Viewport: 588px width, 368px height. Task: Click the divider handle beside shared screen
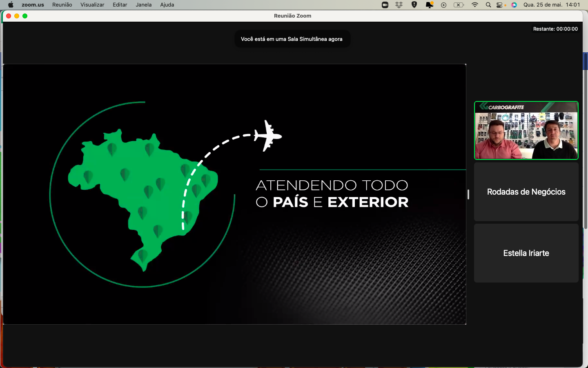click(468, 195)
